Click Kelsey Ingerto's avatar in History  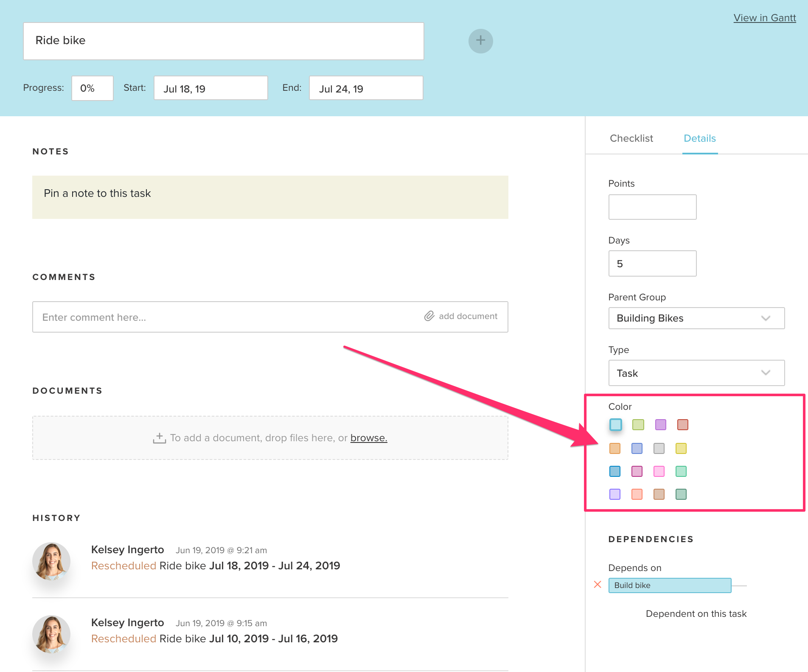[52, 561]
